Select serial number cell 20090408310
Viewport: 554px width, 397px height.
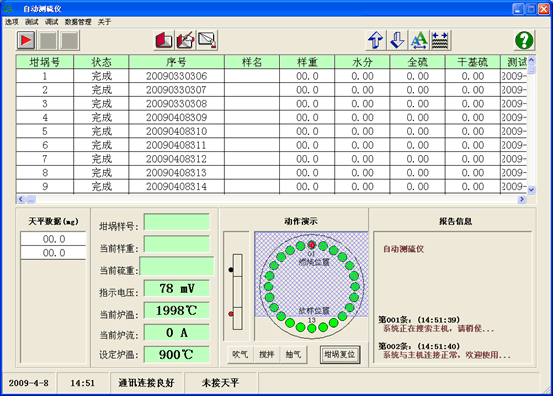click(x=176, y=131)
